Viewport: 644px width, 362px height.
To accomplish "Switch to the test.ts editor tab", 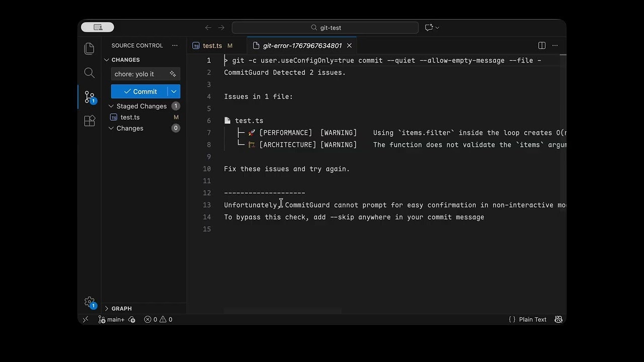I will pos(212,45).
